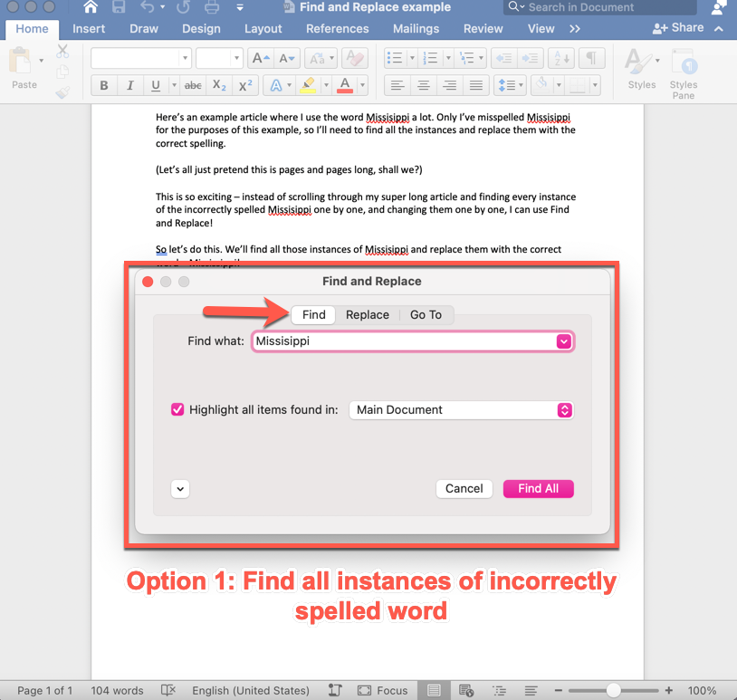Open the Styles Pane
The width and height of the screenshot is (737, 700).
click(684, 74)
